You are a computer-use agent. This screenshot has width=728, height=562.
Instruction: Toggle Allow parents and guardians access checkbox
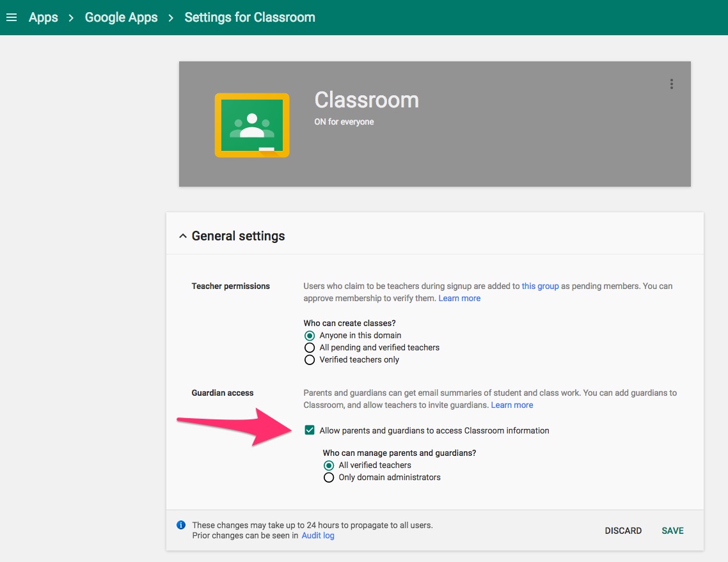310,430
